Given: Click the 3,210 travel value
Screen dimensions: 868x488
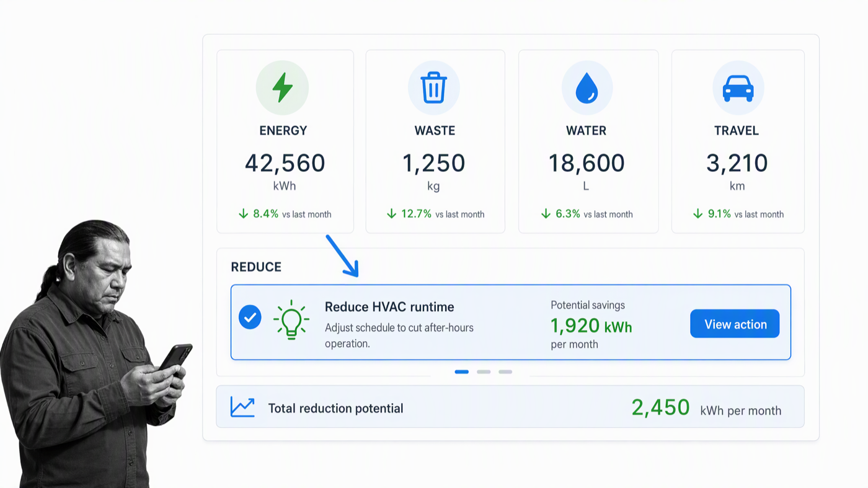Looking at the screenshot, I should 737,163.
